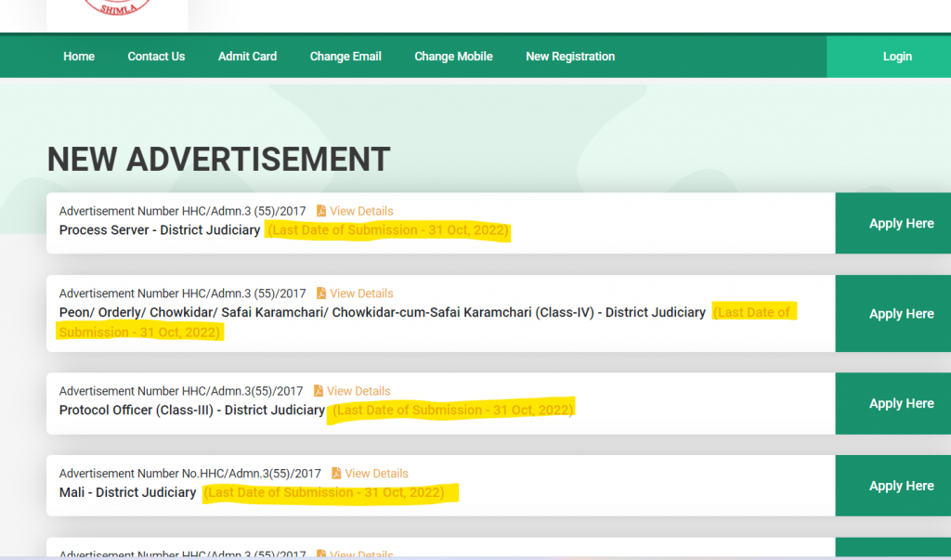Click PDF icon for Mali advertisement
951x560 pixels.
tap(336, 474)
